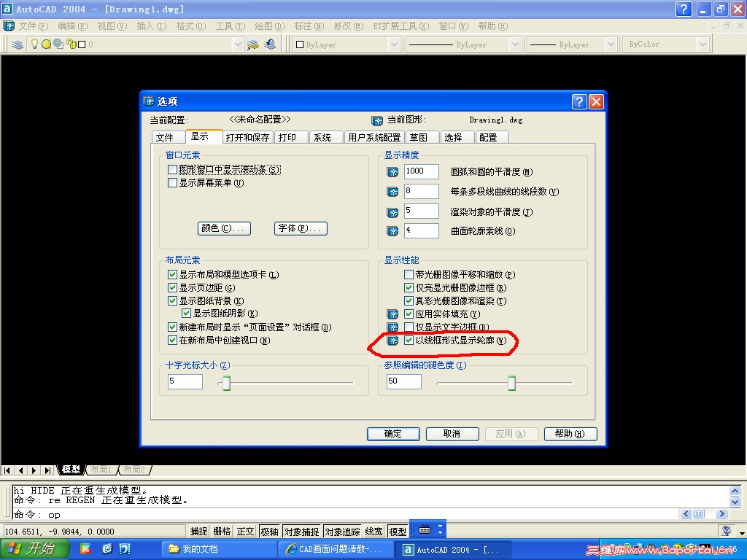This screenshot has width=747, height=560.
Task: Click the status bar tray communication icon
Action: coord(726,531)
